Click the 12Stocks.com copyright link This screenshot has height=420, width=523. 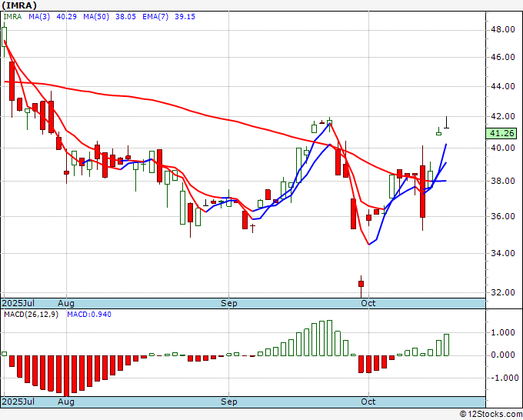coord(491,415)
